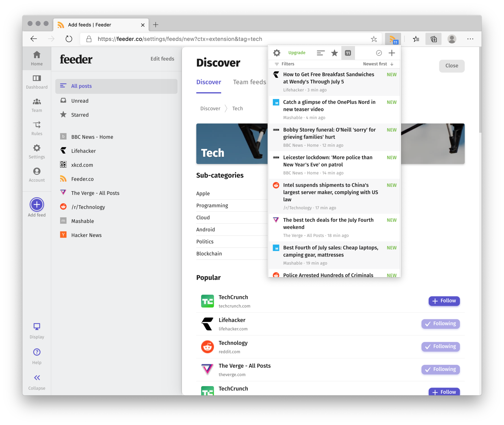
Task: Collapse the sidebar
Action: point(36,381)
